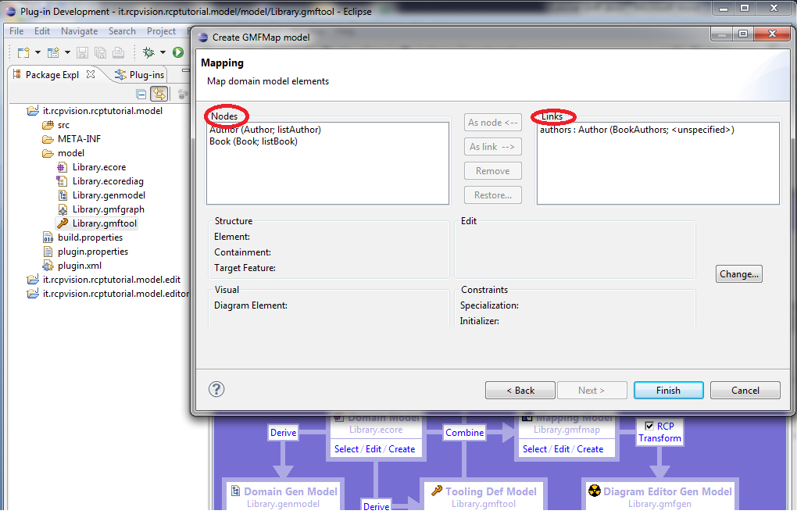Click the Change... button
This screenshot has width=797, height=532.
tap(738, 274)
